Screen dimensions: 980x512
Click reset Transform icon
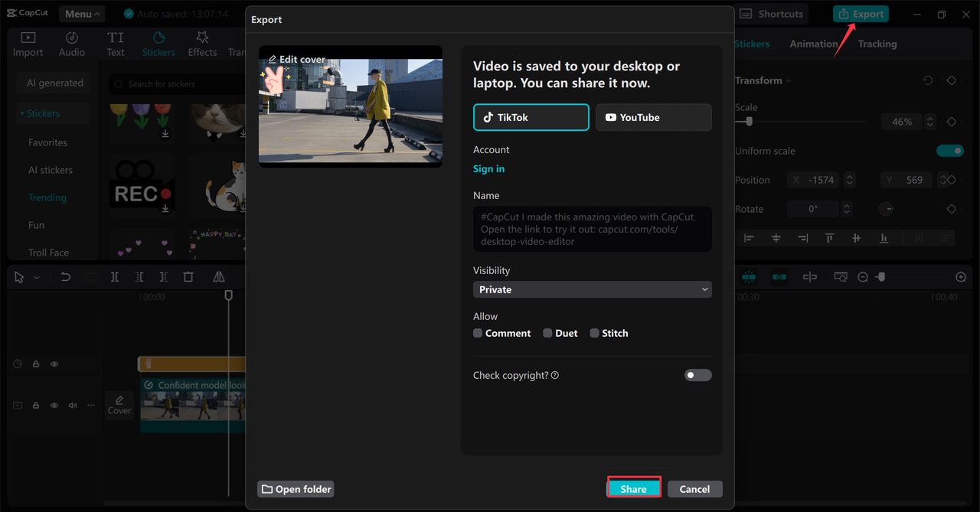(928, 80)
